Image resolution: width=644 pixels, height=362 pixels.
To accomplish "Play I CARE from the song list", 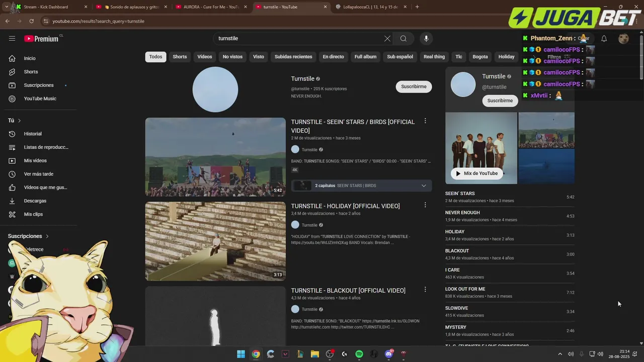I will pos(510,274).
